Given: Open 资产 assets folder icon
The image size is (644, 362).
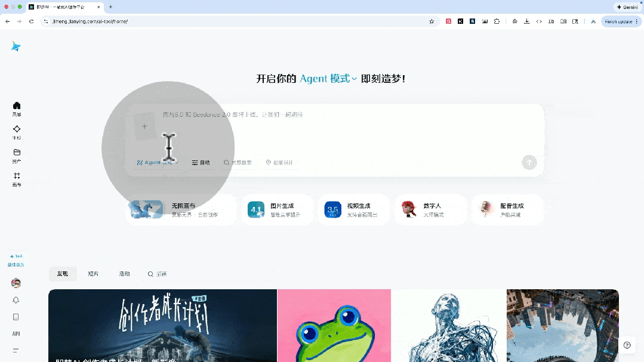Looking at the screenshot, I should pos(16,155).
